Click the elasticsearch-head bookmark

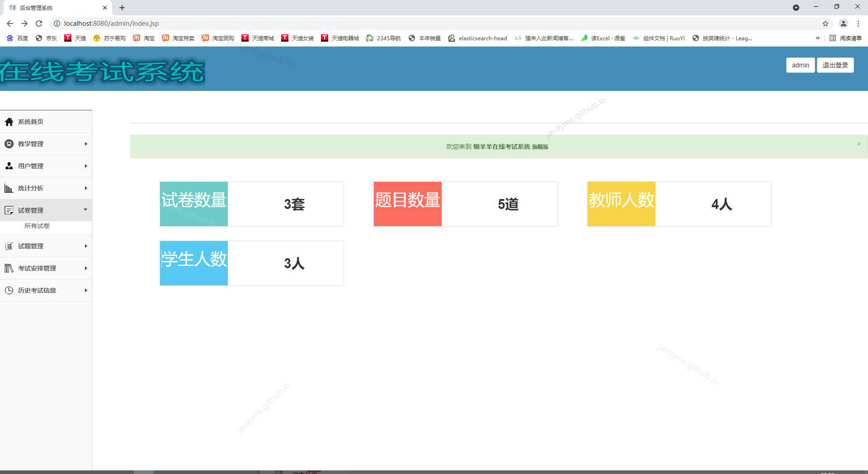click(477, 38)
